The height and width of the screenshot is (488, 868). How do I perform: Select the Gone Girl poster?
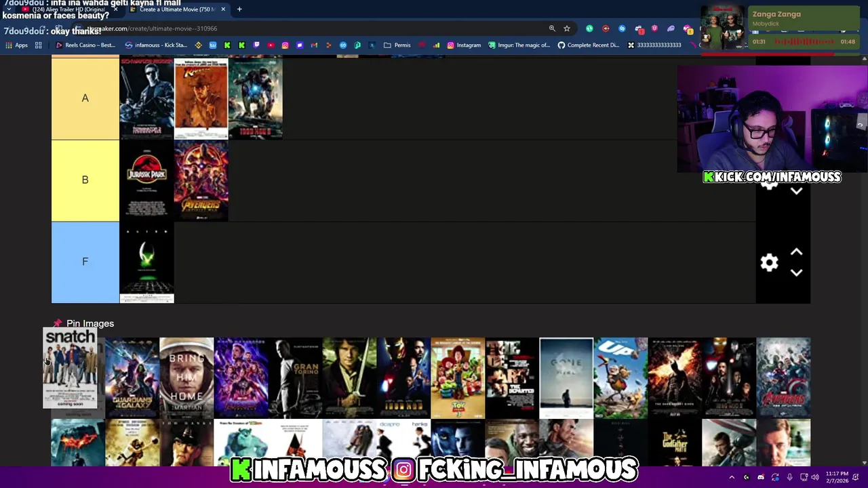coord(566,378)
